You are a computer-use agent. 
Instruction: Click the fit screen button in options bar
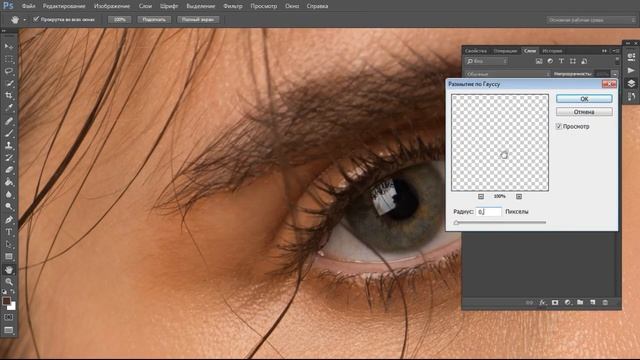tap(154, 19)
